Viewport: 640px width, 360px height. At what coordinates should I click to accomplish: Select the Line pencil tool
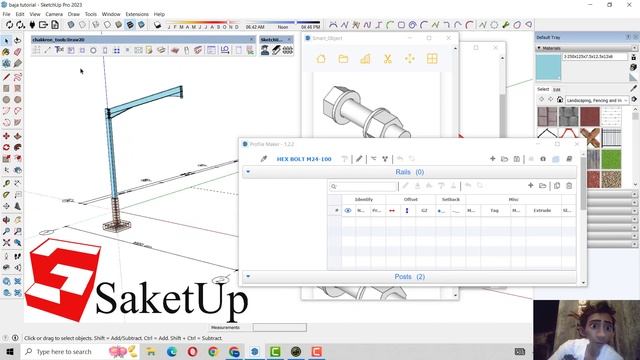6,77
